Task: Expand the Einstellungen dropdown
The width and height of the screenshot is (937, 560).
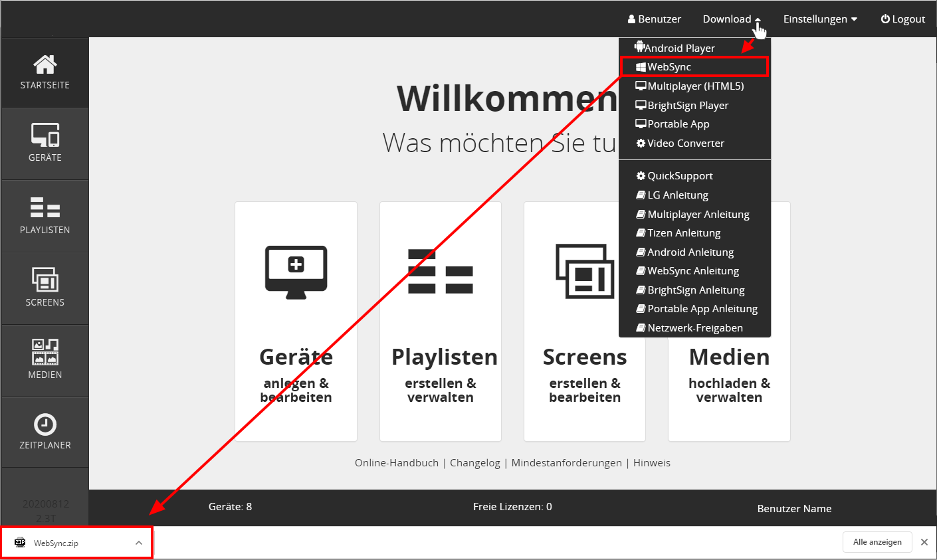Action: point(820,19)
